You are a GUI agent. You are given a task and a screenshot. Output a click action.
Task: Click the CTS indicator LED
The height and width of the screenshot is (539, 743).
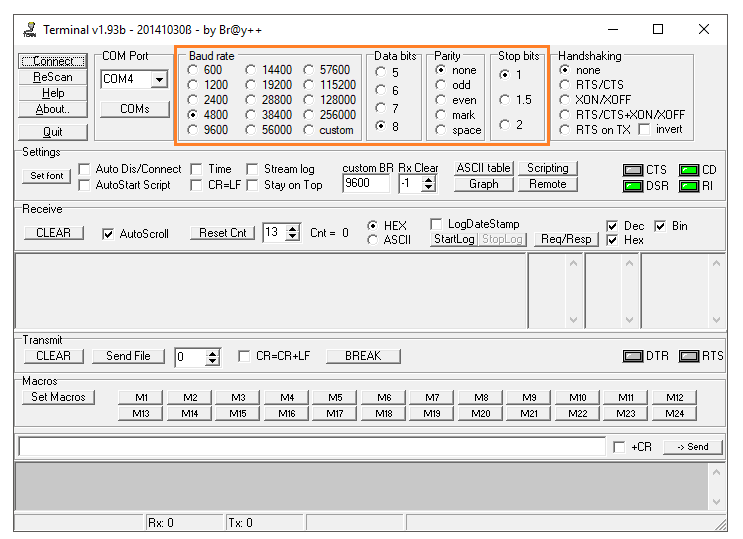[633, 170]
